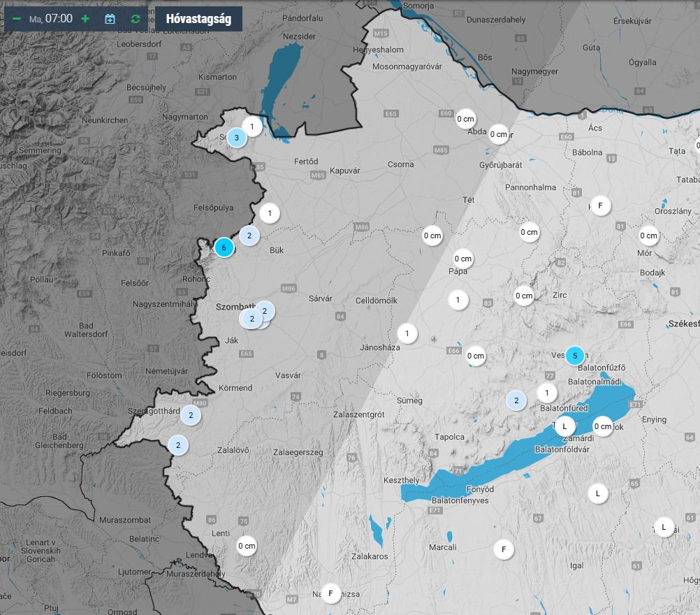Click the 0 cm marker near Lenti
This screenshot has width=700, height=615.
pyautogui.click(x=247, y=546)
